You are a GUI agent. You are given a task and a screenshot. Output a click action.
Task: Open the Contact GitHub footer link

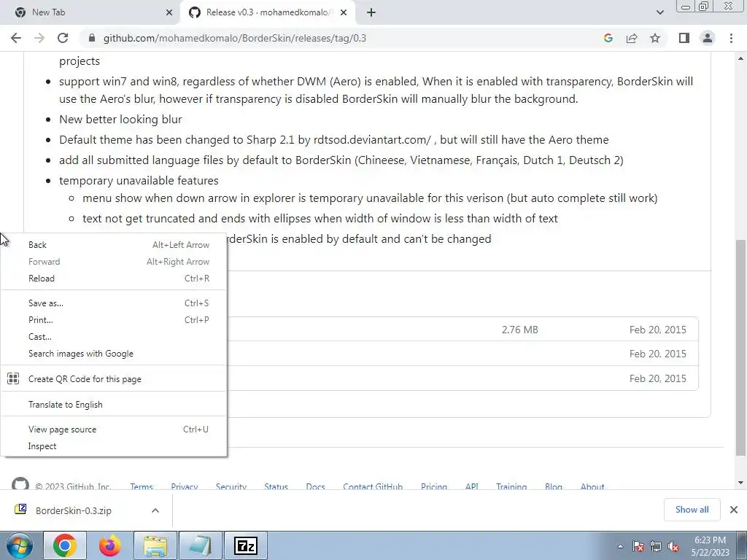point(373,486)
